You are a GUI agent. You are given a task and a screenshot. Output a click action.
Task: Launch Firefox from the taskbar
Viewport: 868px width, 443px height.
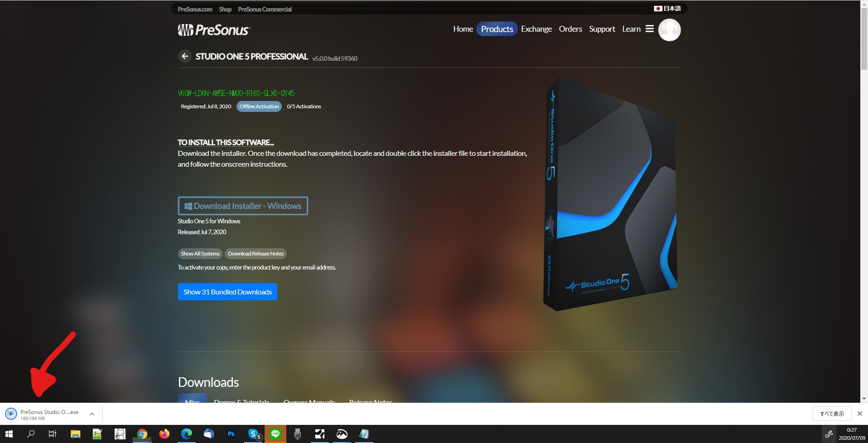164,434
